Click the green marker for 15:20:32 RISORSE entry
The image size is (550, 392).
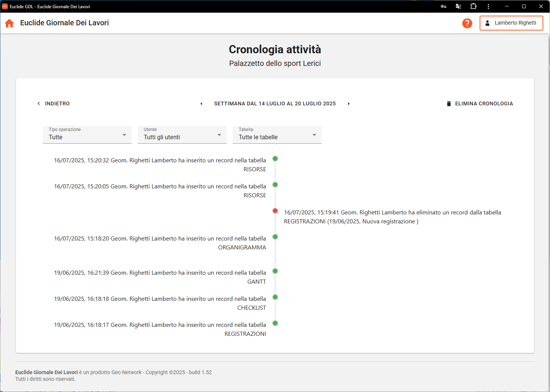tap(275, 159)
